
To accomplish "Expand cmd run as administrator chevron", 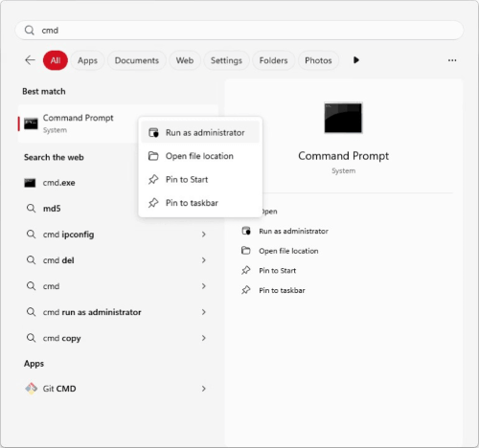I will pyautogui.click(x=204, y=312).
